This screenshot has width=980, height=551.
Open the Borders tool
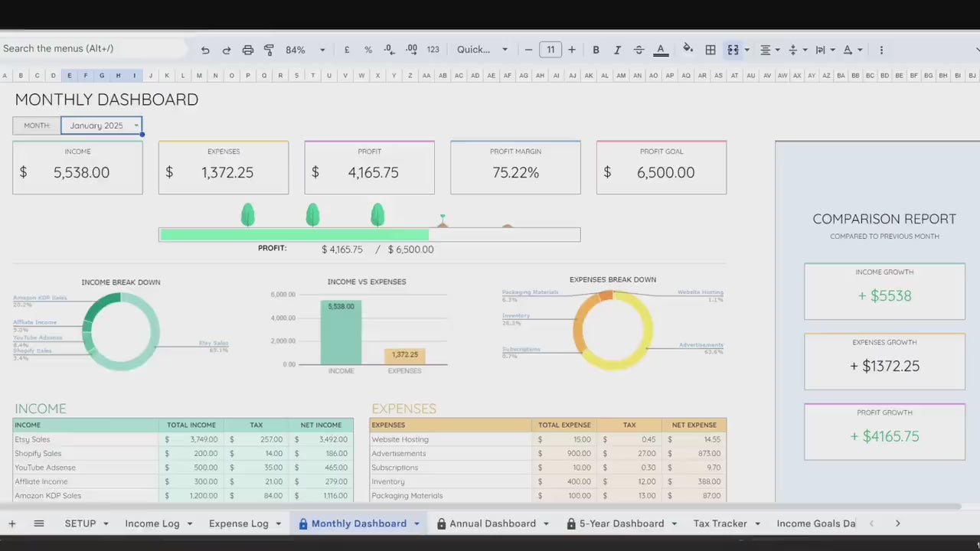point(710,50)
